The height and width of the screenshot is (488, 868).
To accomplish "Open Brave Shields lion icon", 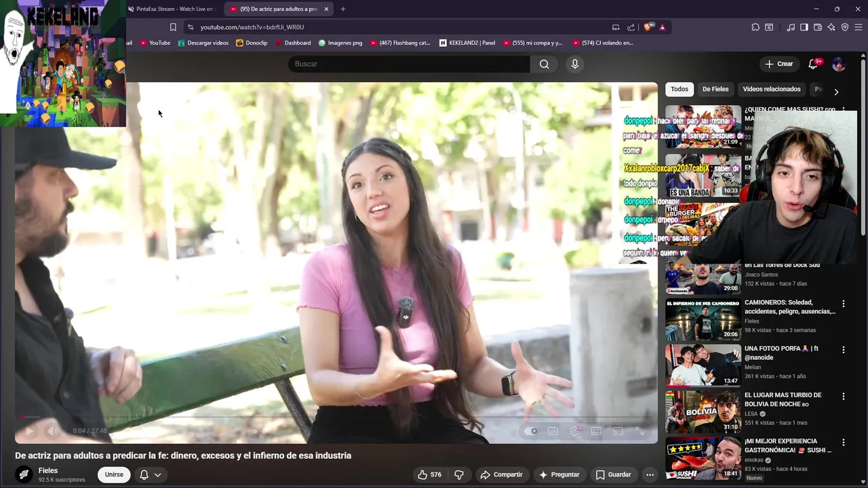I will point(649,27).
